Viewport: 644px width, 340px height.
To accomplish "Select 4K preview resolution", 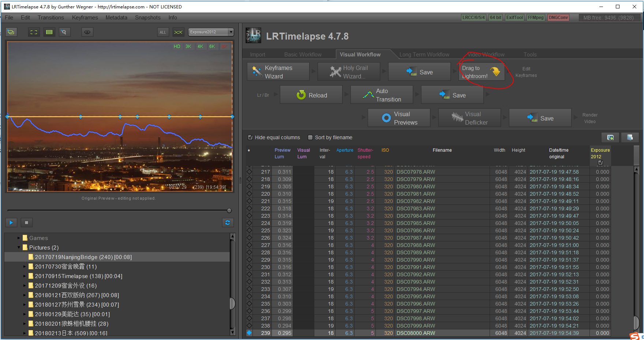I will coord(200,47).
